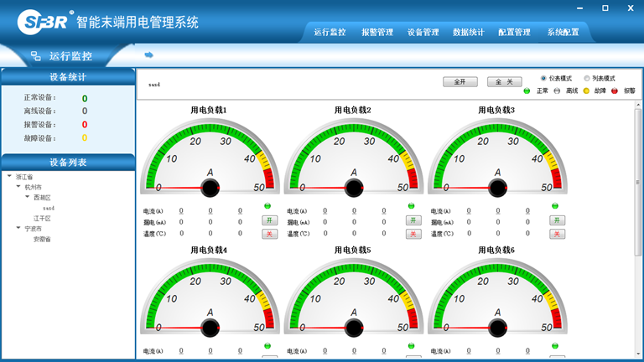
Task: Open the 数据统计 menu tab
Action: click(468, 33)
